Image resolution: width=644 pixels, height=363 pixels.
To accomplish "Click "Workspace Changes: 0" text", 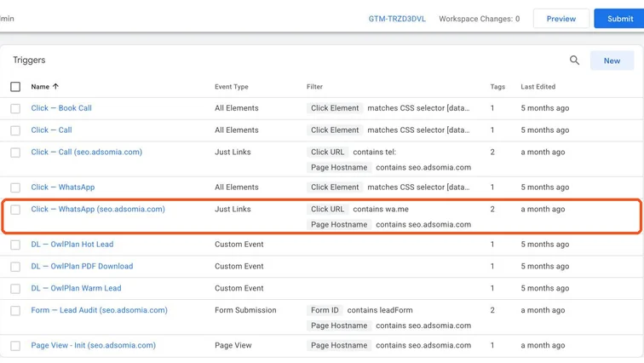I will tap(480, 19).
